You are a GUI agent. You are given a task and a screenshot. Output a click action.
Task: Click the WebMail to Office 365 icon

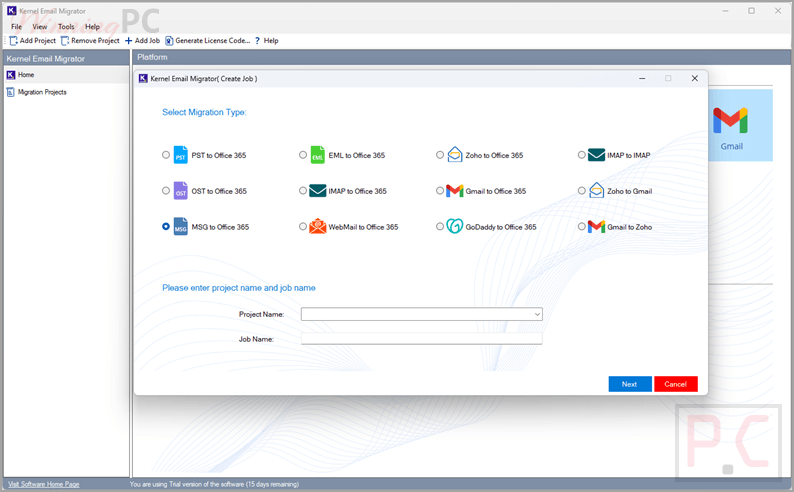[317, 226]
